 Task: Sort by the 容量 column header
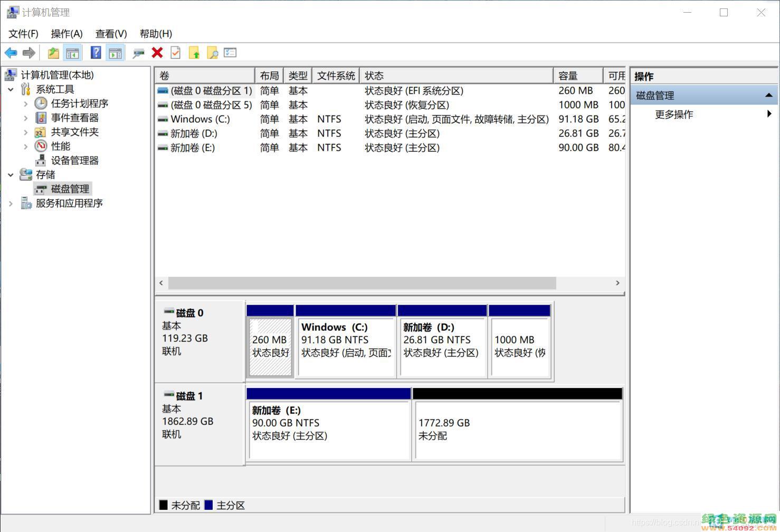coord(578,75)
